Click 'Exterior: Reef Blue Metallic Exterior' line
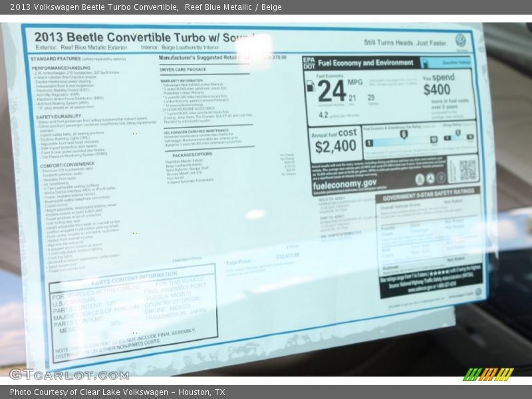Screen dimensions: 532x399 (81, 47)
